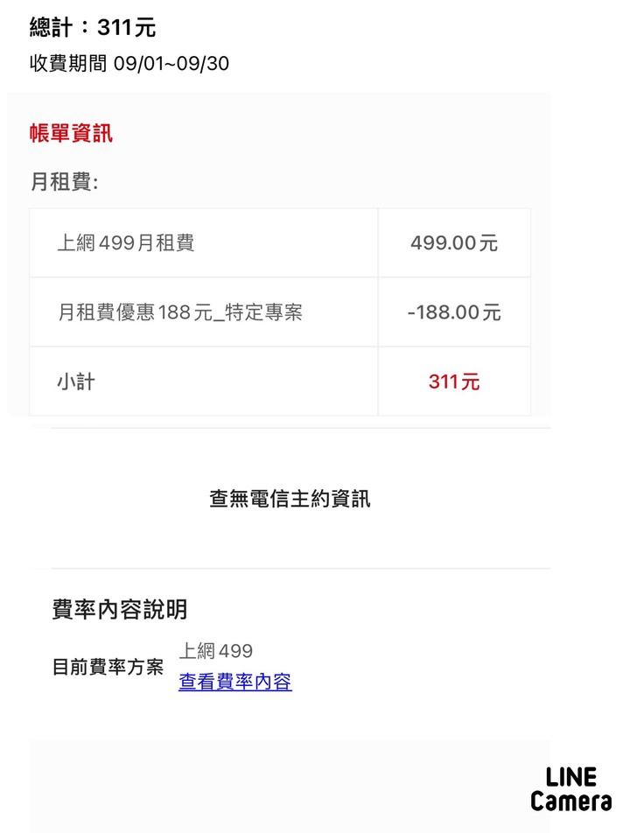Click the divider line above 費率內容說明
The image size is (630, 840).
pyautogui.click(x=300, y=569)
